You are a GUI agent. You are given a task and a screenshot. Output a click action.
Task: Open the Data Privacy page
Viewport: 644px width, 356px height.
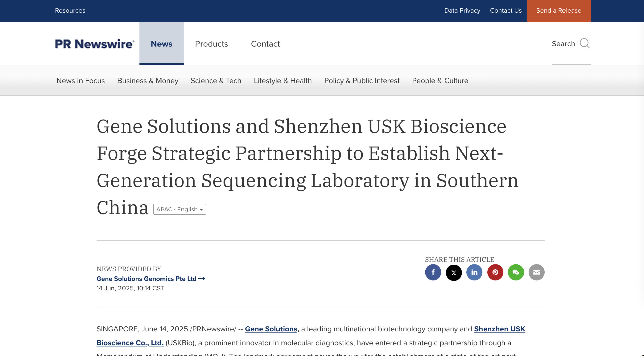(x=462, y=11)
